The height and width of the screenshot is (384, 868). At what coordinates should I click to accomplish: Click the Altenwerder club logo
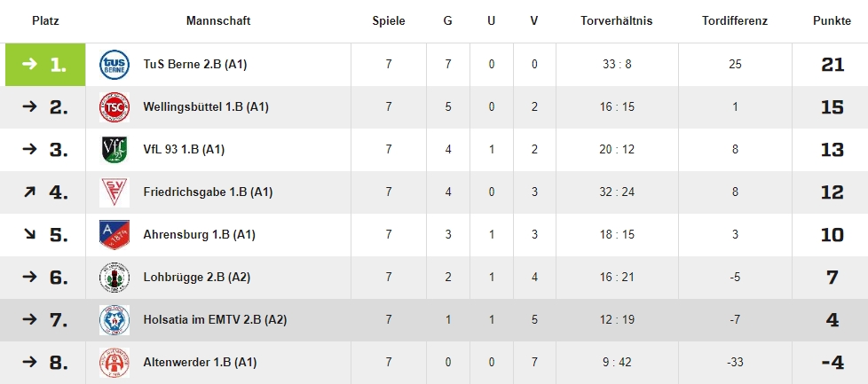[114, 363]
